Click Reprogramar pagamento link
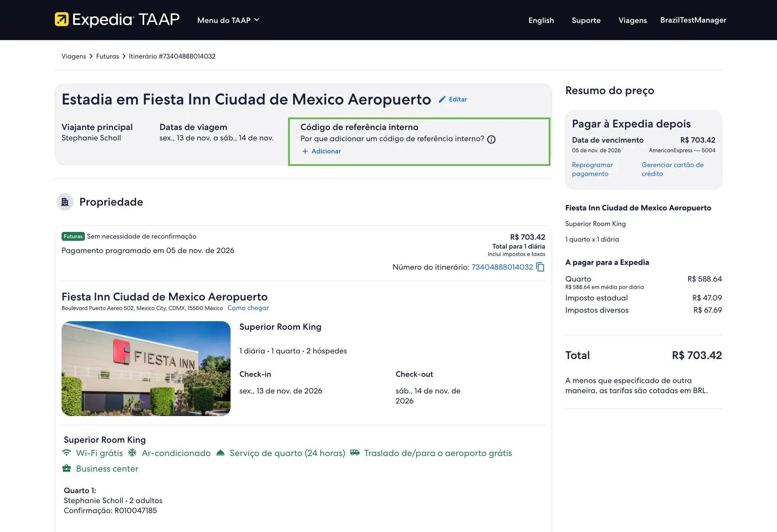This screenshot has width=777, height=532. [x=592, y=169]
